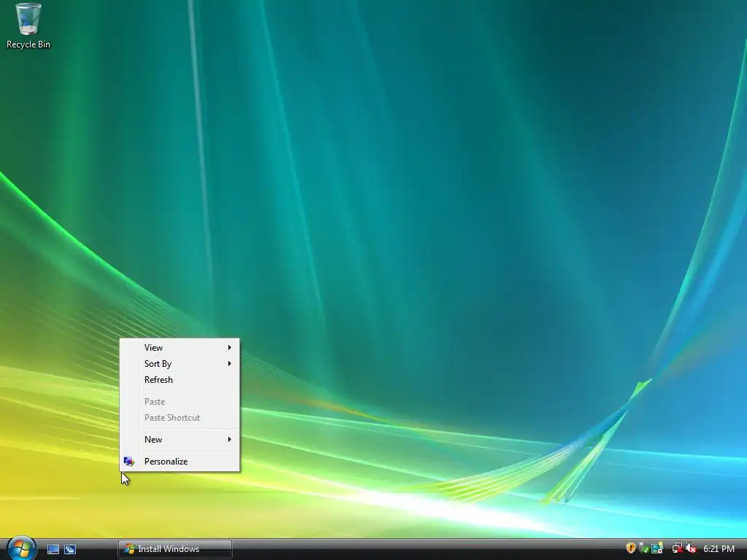This screenshot has width=747, height=560.
Task: Click the Install Windows taskbar icon logo
Action: [129, 549]
